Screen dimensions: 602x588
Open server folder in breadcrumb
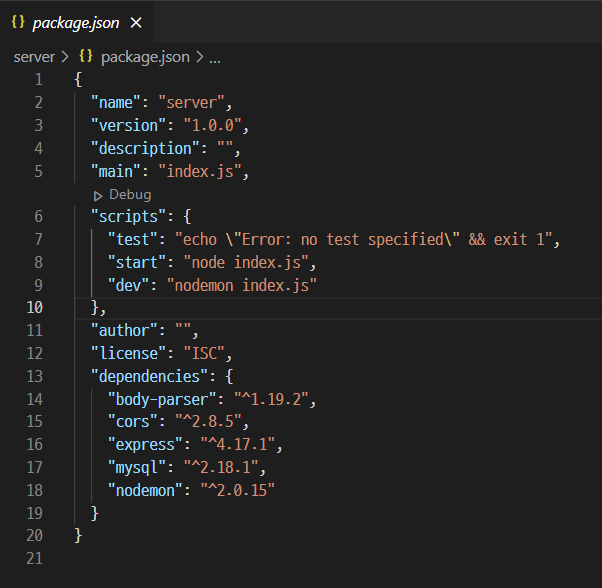[34, 57]
